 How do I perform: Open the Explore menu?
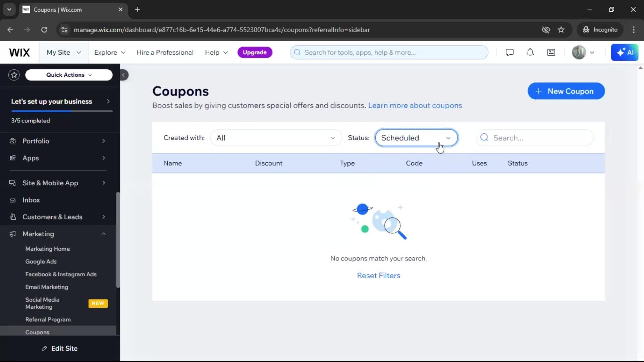110,53
